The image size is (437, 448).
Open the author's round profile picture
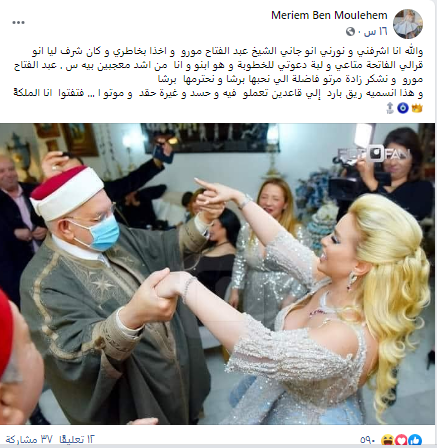(x=408, y=24)
